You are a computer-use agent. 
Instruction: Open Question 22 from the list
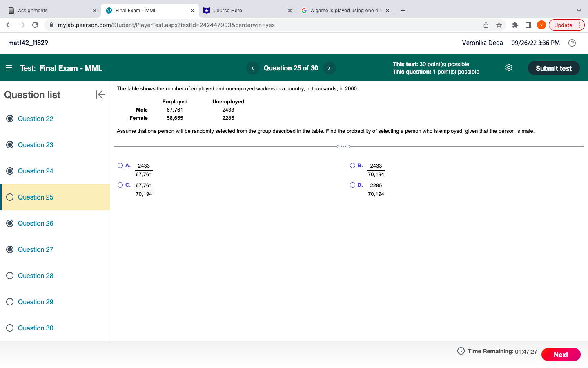36,119
